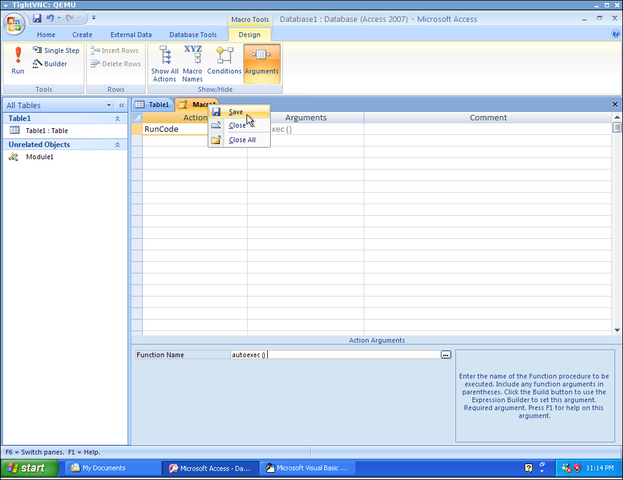Open the External Data ribbon tab
Image resolution: width=623 pixels, height=480 pixels.
131,35
